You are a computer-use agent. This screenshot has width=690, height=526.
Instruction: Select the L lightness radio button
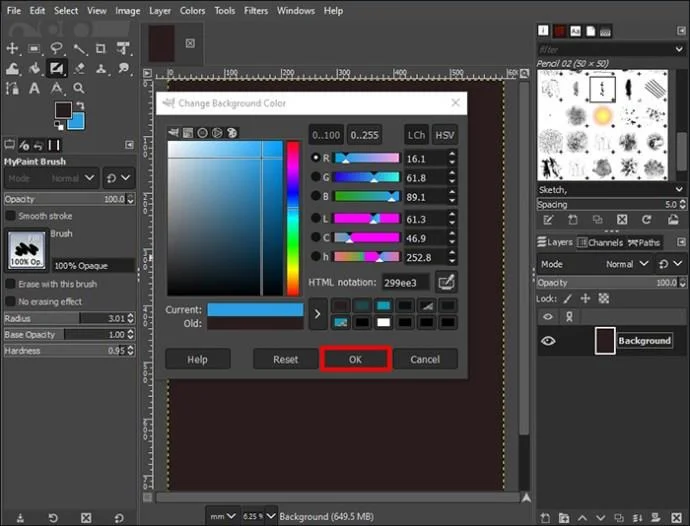tap(316, 217)
